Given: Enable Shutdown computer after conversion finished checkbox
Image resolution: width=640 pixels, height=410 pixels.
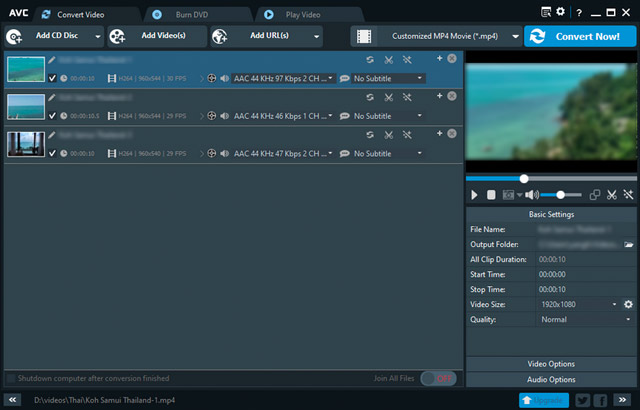Looking at the screenshot, I should click(11, 378).
